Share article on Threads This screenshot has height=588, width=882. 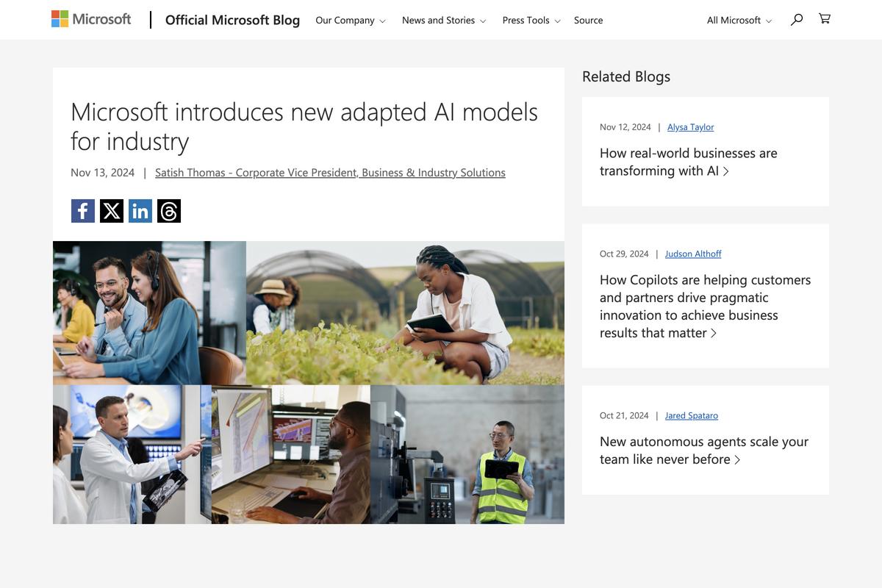tap(169, 211)
